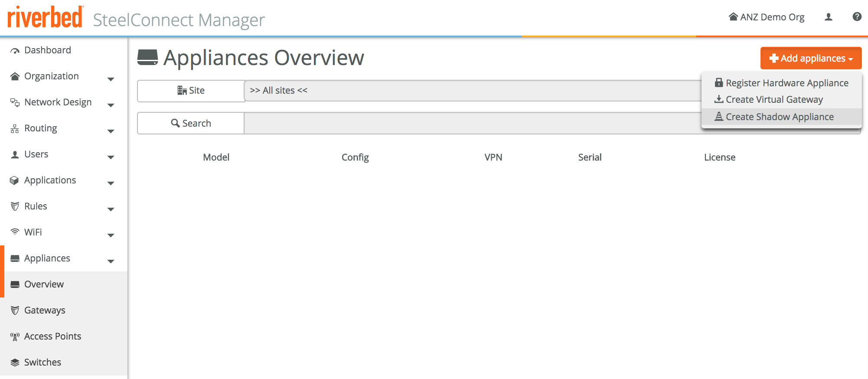The height and width of the screenshot is (379, 868).
Task: Click the Switches stacked layers icon
Action: tap(15, 363)
